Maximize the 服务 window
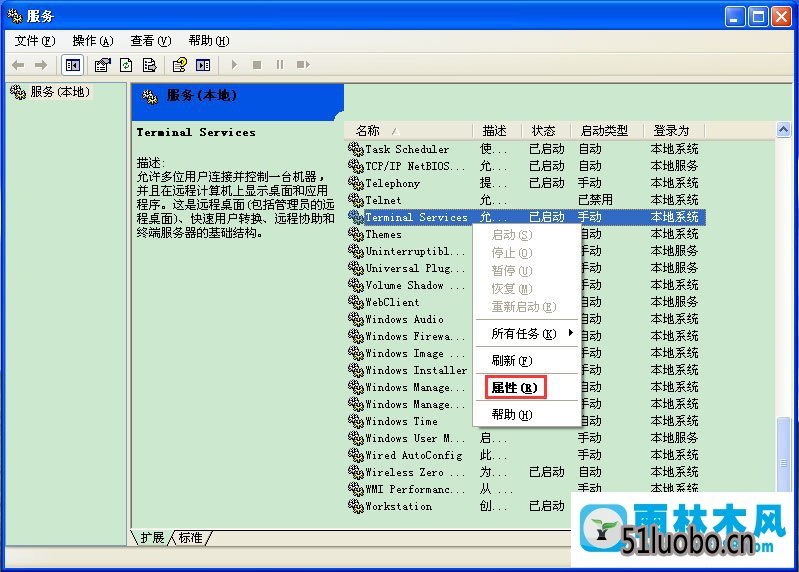The height and width of the screenshot is (572, 799). (x=758, y=17)
